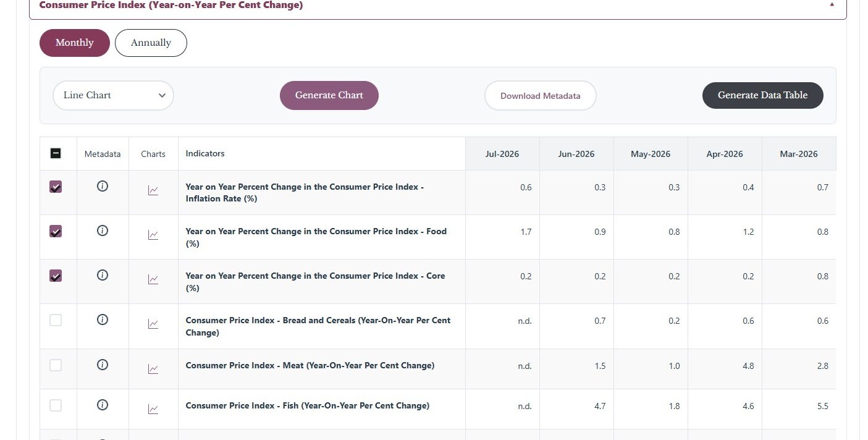Click the Meat Mar-2026 value 2.8
This screenshot has width=868, height=440.
[822, 366]
